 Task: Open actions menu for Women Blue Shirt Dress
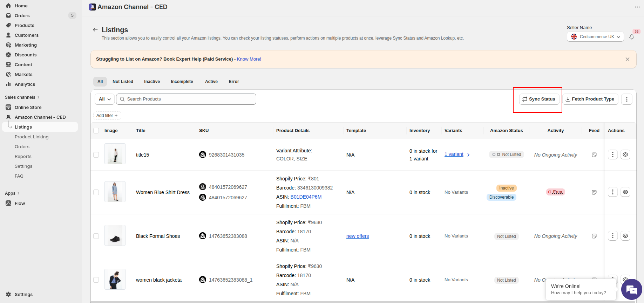tap(613, 192)
